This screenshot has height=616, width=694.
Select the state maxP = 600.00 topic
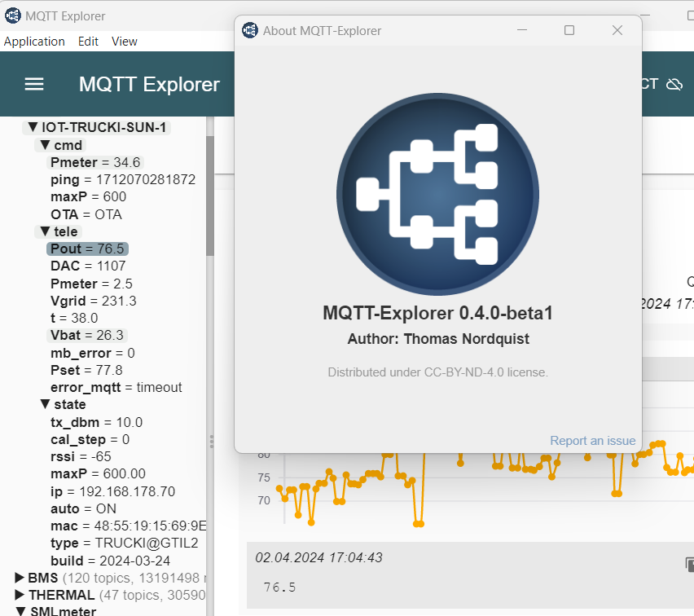[98, 474]
